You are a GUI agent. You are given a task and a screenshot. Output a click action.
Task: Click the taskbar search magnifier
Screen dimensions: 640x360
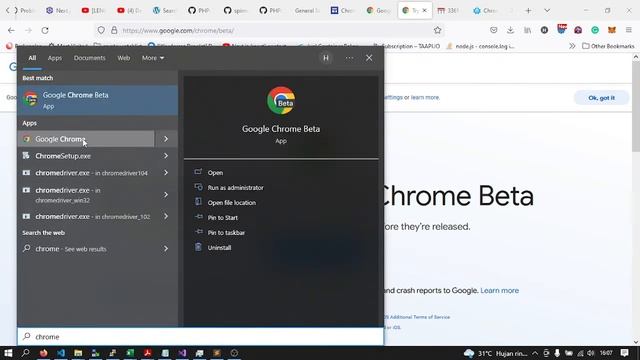pyautogui.click(x=25, y=353)
